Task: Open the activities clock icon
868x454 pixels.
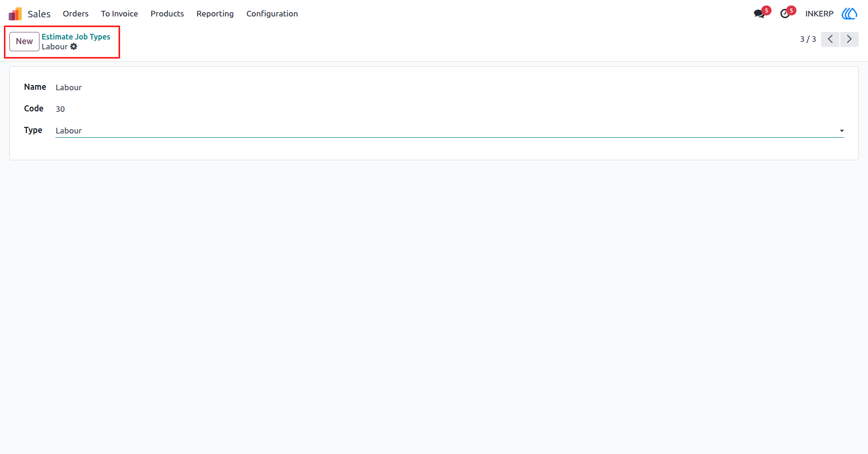Action: tap(785, 14)
